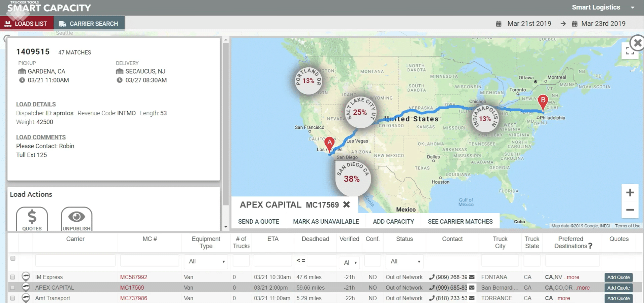Click the carrier icon for IM Express

[26, 276]
